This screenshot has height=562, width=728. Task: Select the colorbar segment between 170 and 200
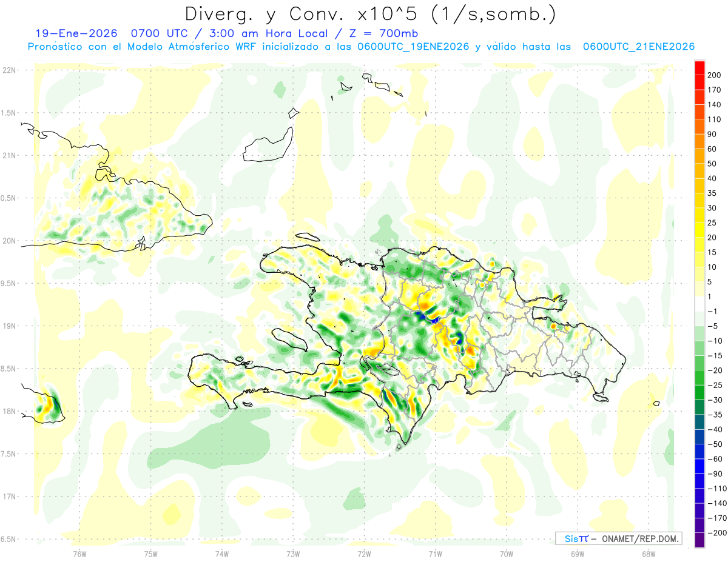pyautogui.click(x=699, y=82)
